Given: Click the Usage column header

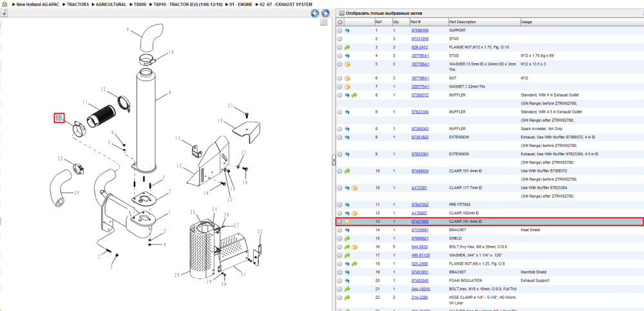Looking at the screenshot, I should [582, 22].
